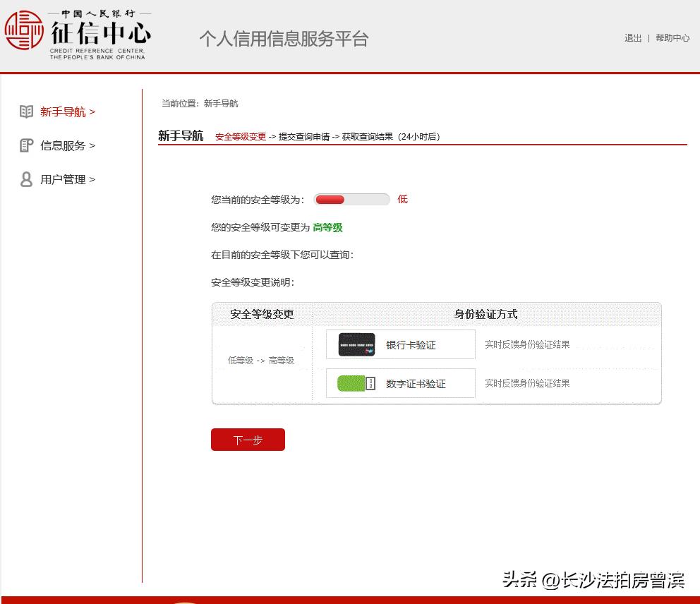This screenshot has height=604, width=700.
Task: Click the 信息服务 document icon
Action: tap(26, 145)
